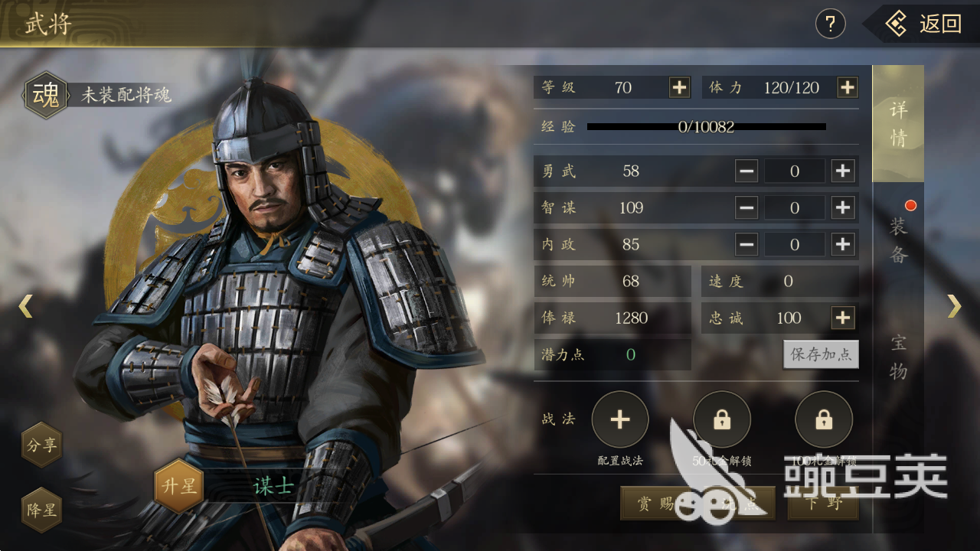Decrease 勇武 points with minus button
The image size is (980, 551).
coord(746,171)
